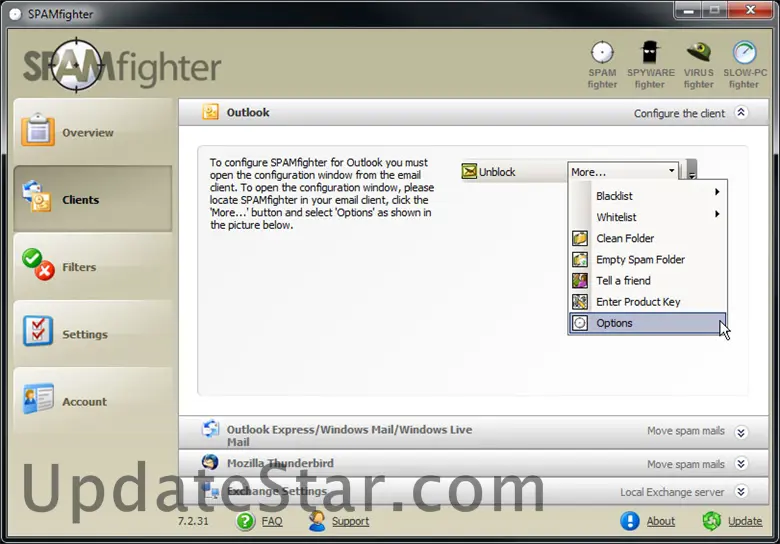The image size is (780, 544).
Task: Click the Unblock envelope icon
Action: click(469, 172)
